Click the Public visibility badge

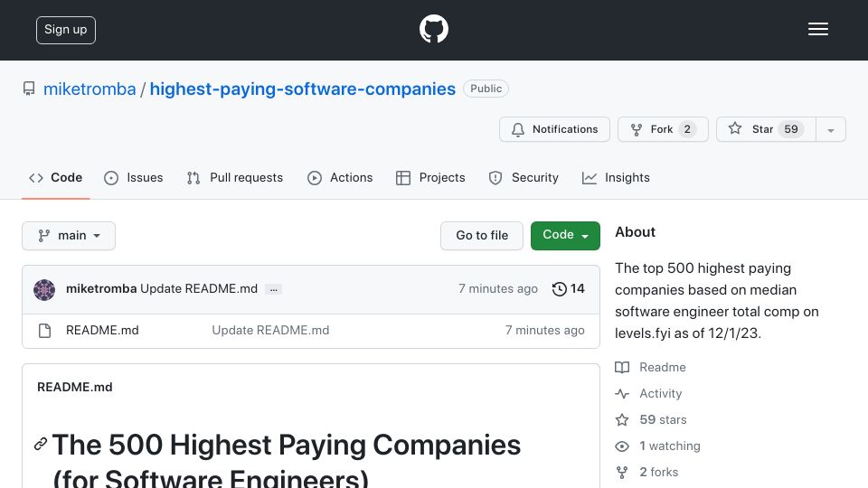tap(486, 89)
